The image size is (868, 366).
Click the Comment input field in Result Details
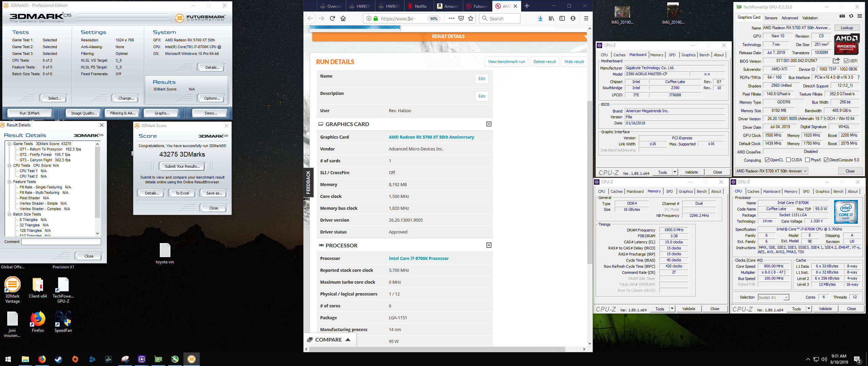(x=61, y=242)
